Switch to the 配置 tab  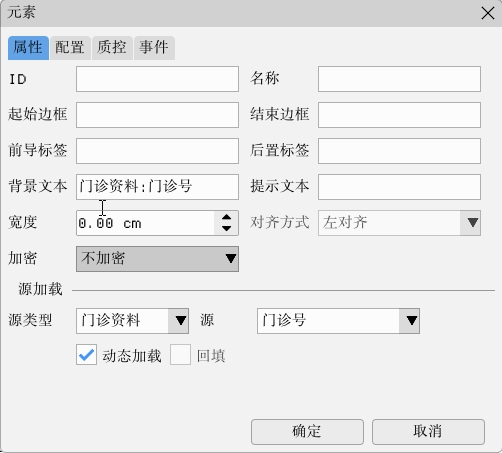coord(70,48)
